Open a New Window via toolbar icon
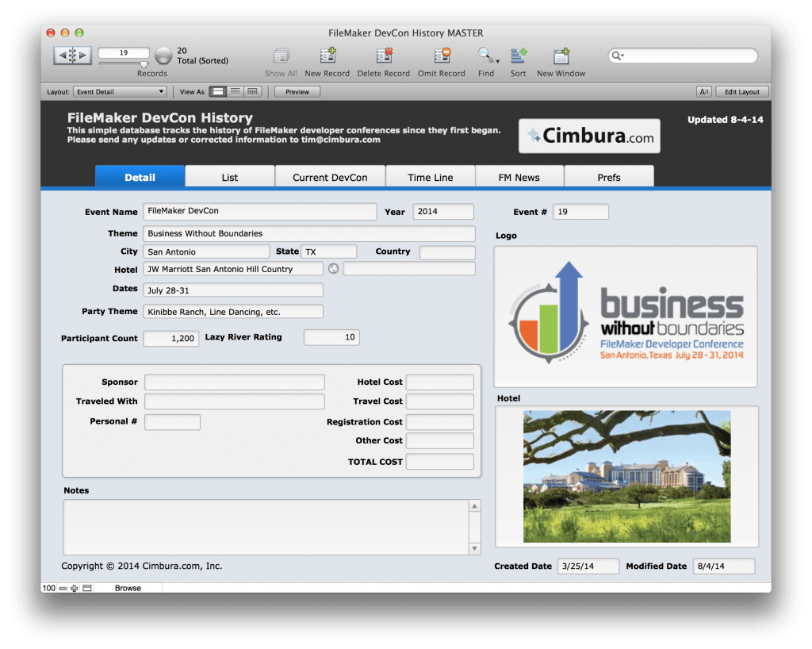The width and height of the screenshot is (812, 649). pyautogui.click(x=561, y=56)
